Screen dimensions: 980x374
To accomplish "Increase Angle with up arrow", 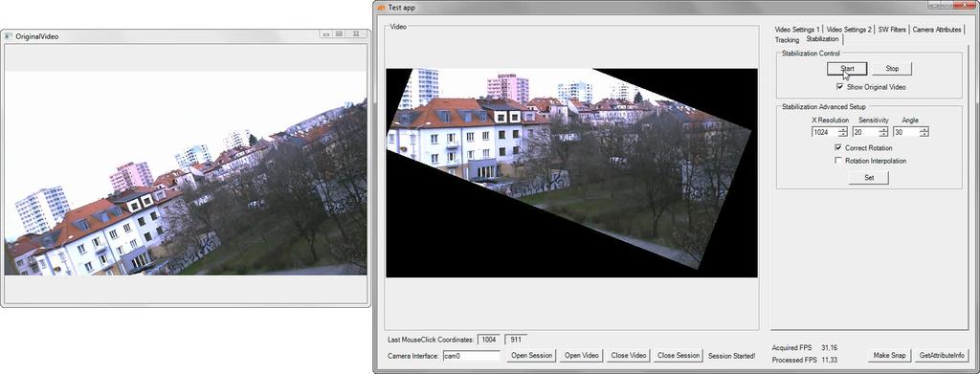I will click(x=924, y=129).
